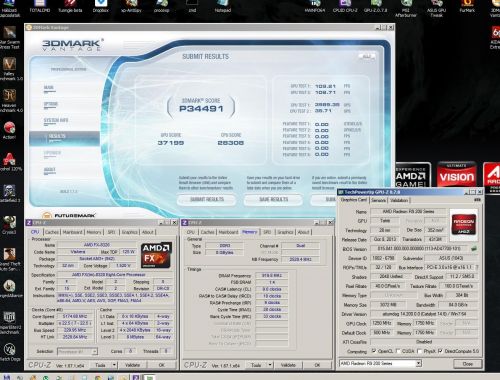Expand the processor Selection combo box
The width and height of the screenshot is (500, 380).
coord(77,351)
